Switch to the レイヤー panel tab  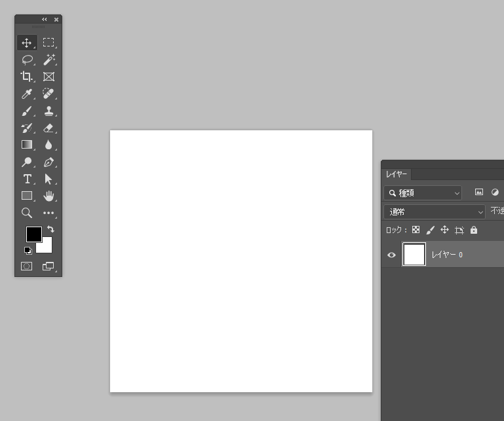[x=397, y=174]
